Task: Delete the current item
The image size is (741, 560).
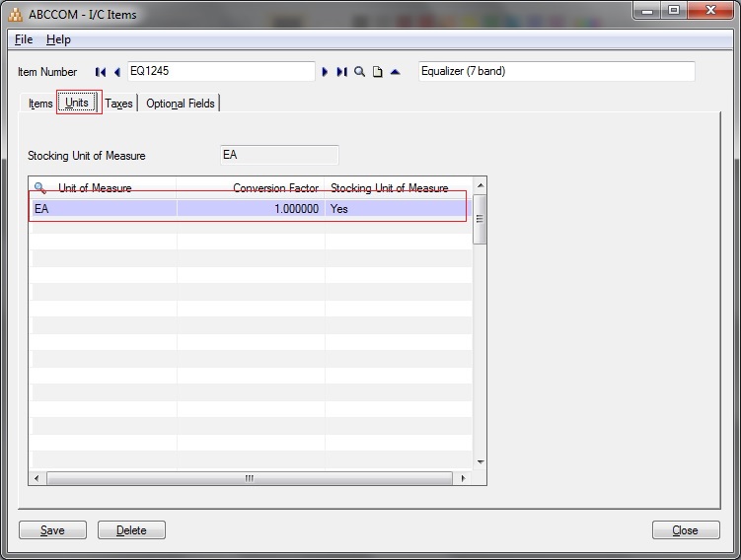Action: 131,530
